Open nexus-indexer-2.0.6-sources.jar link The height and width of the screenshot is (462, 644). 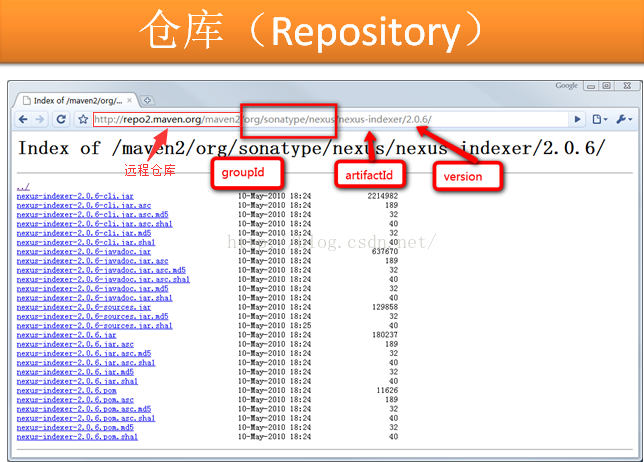tap(84, 307)
